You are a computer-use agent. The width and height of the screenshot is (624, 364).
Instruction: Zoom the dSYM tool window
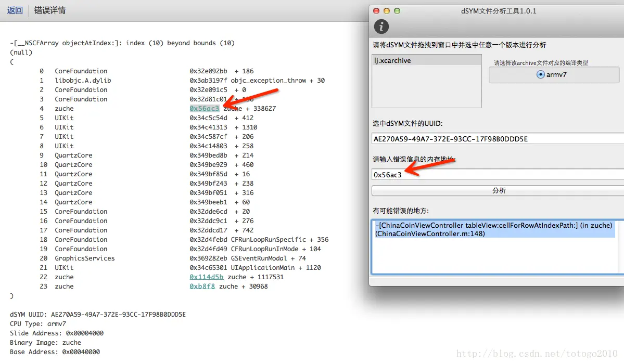(397, 11)
